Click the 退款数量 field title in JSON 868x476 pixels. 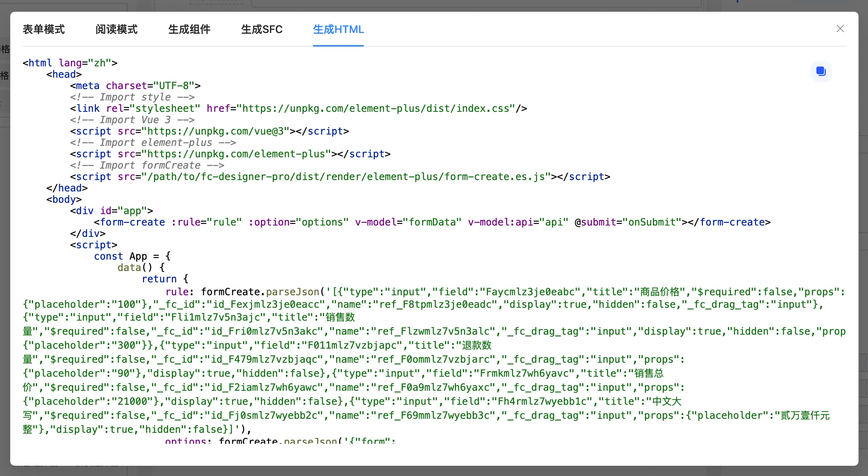point(477,345)
